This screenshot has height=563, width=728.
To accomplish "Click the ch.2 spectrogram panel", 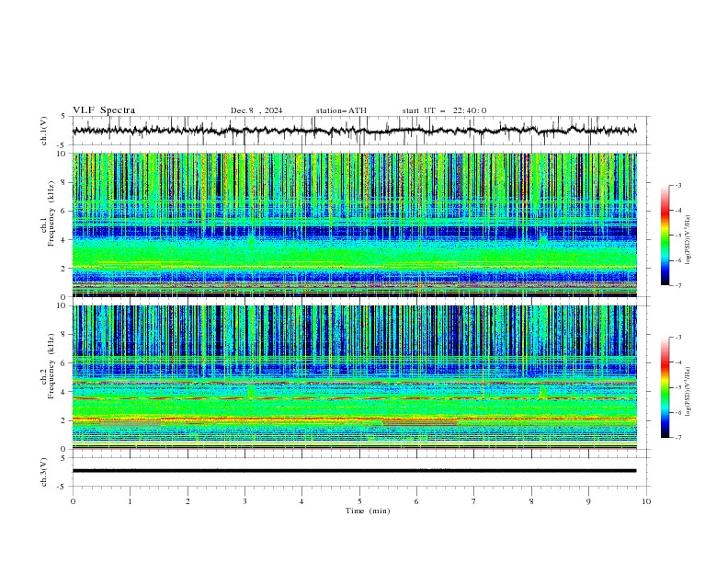I will pos(355,377).
